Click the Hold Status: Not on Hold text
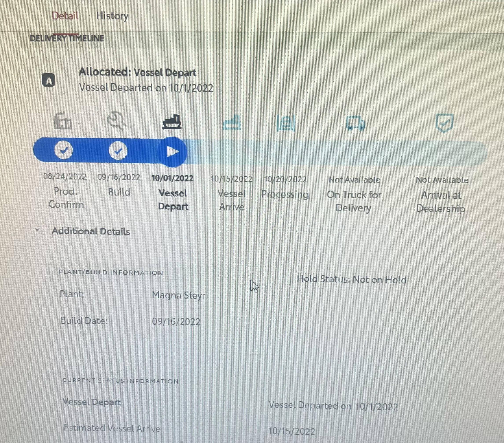 pos(352,279)
